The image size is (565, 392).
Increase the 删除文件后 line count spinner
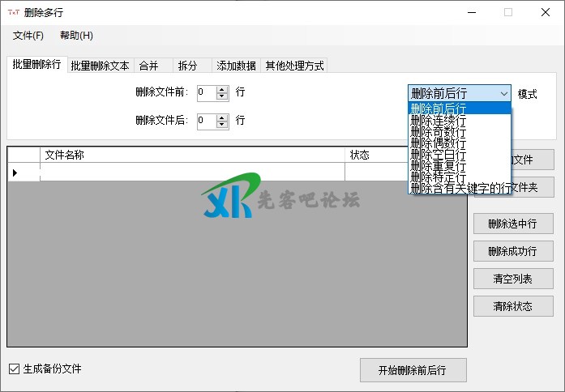pyautogui.click(x=222, y=117)
